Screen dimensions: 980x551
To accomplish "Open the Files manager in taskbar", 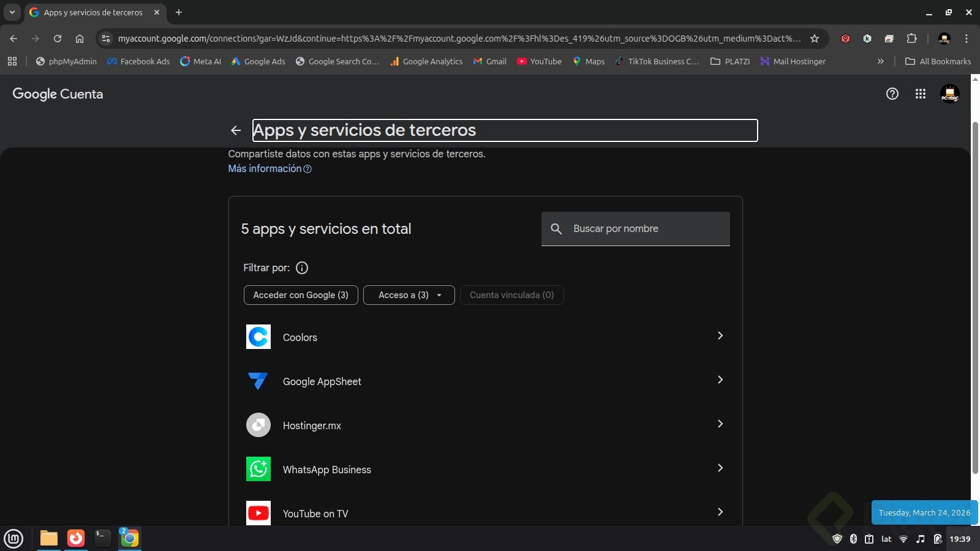I will [x=49, y=538].
